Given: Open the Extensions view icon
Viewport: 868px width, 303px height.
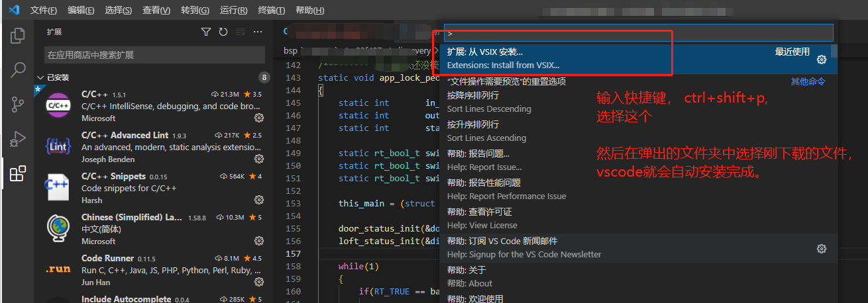Looking at the screenshot, I should (18, 174).
